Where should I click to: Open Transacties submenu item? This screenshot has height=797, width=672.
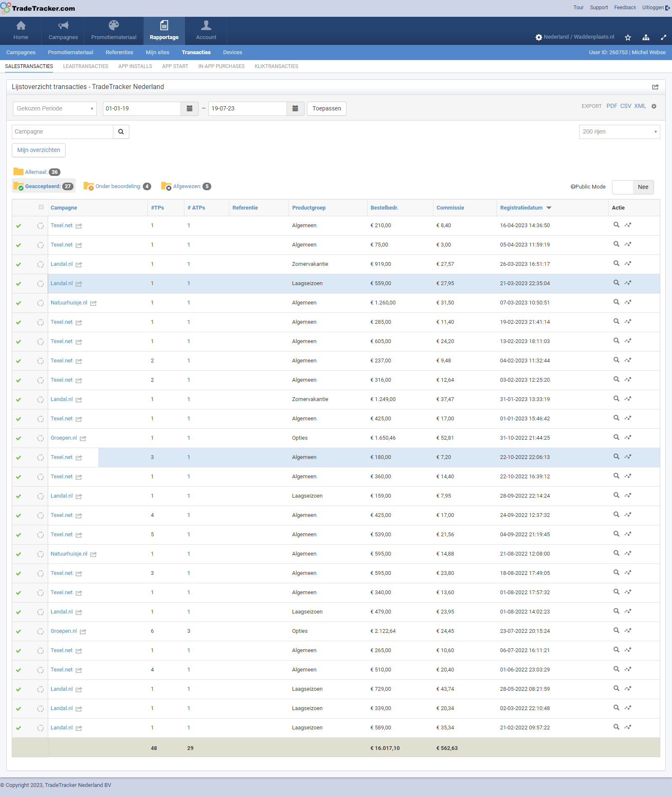[196, 52]
